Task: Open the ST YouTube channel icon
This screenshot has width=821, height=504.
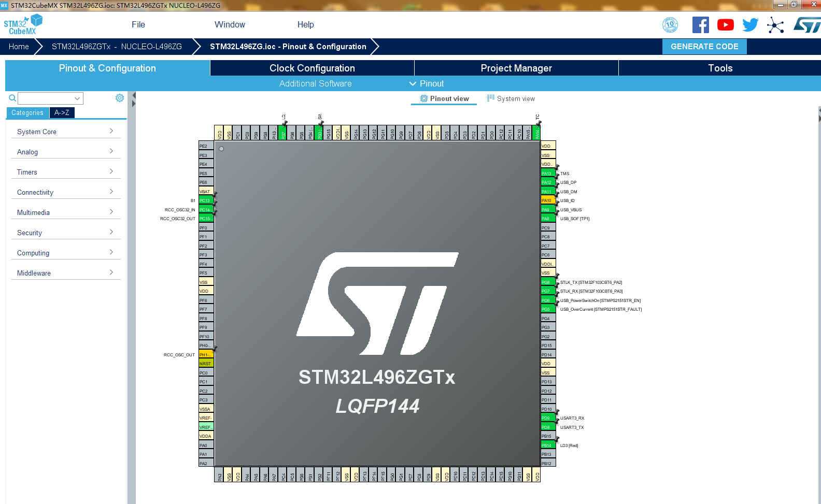Action: pos(725,24)
